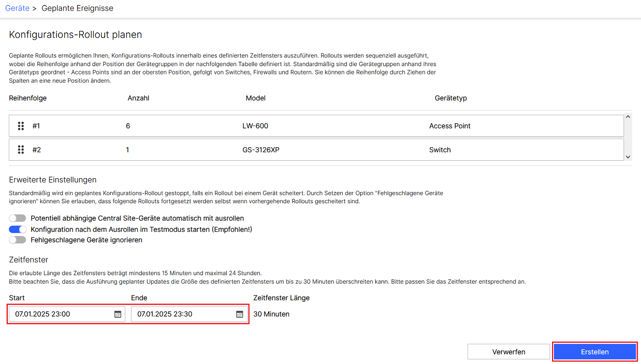Open the calendar picker in Start field
Image resolution: width=641 pixels, height=364 pixels.
[x=117, y=314]
